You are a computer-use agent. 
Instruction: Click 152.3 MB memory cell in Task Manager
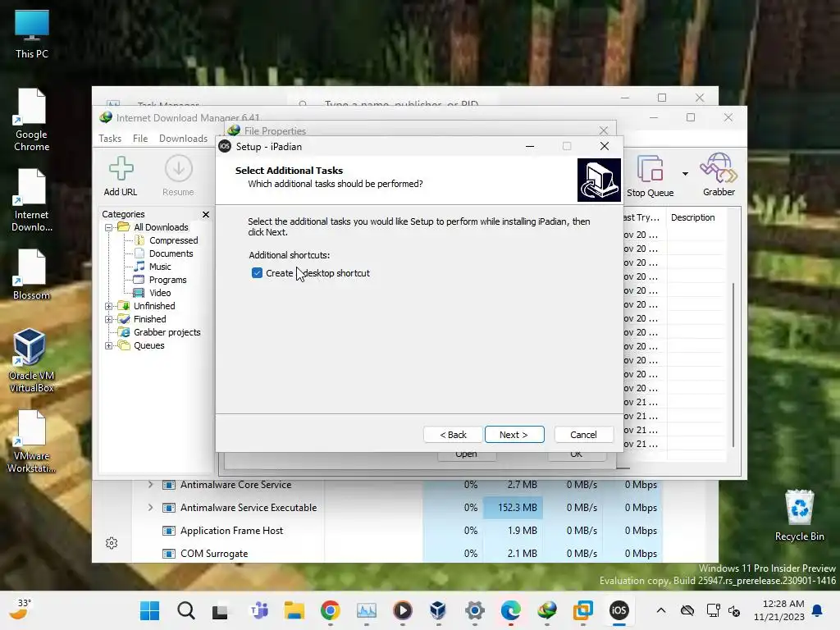click(514, 507)
